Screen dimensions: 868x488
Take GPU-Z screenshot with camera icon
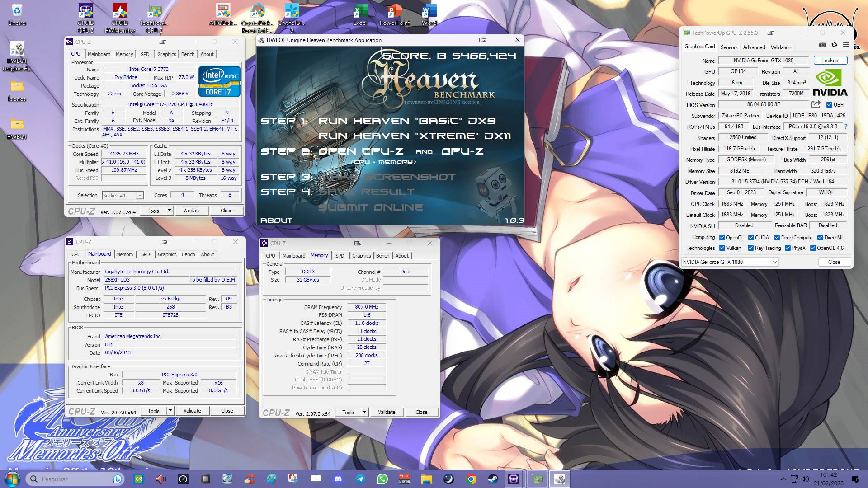[x=823, y=45]
